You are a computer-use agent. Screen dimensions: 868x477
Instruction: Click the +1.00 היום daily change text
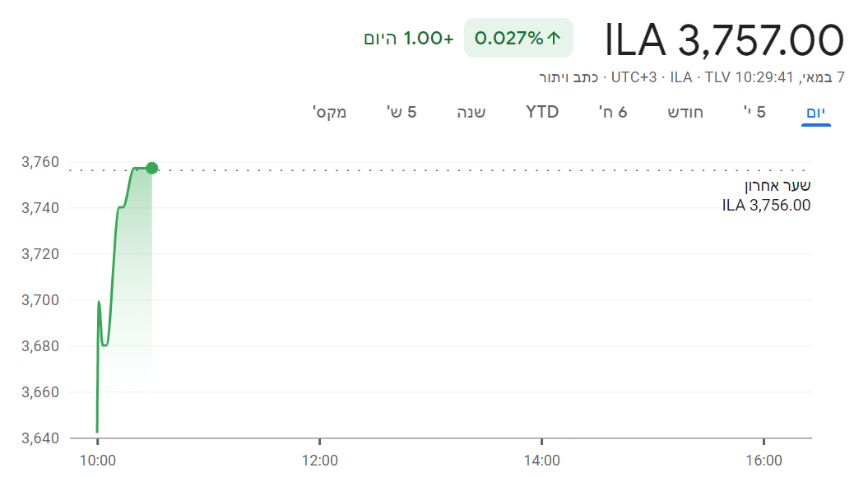click(409, 38)
